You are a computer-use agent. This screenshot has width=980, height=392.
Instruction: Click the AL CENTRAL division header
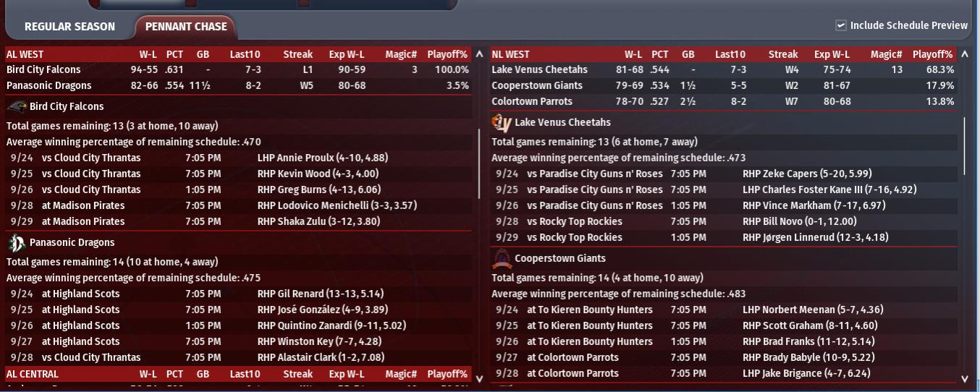33,375
